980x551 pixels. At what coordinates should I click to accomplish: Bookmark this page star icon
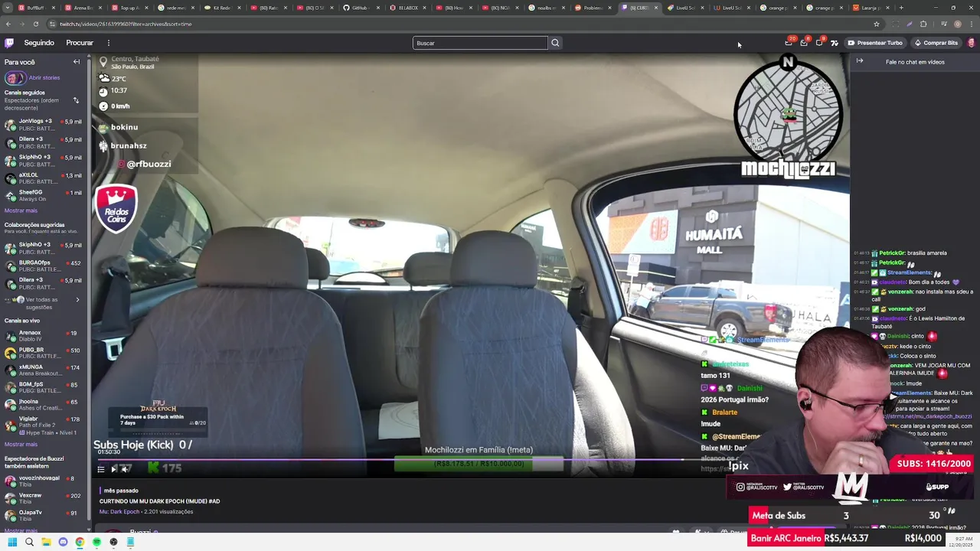pyautogui.click(x=877, y=24)
